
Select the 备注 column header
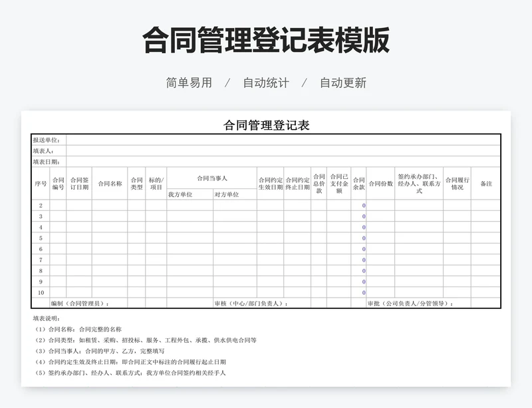click(x=486, y=184)
